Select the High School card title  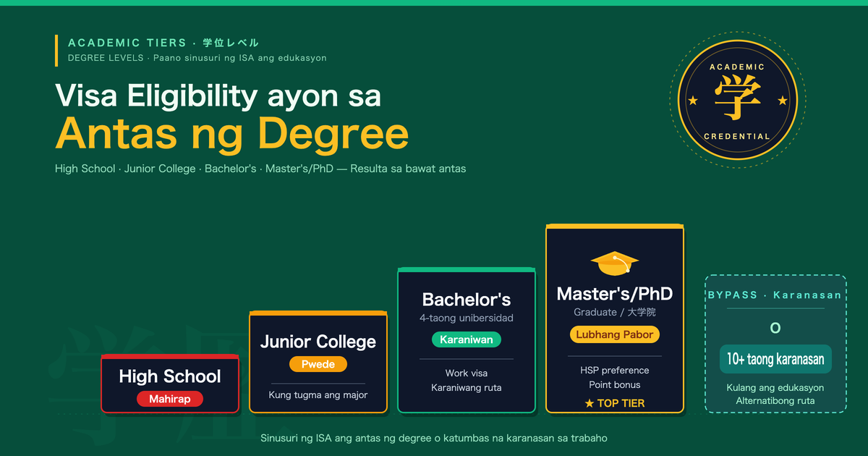click(170, 376)
